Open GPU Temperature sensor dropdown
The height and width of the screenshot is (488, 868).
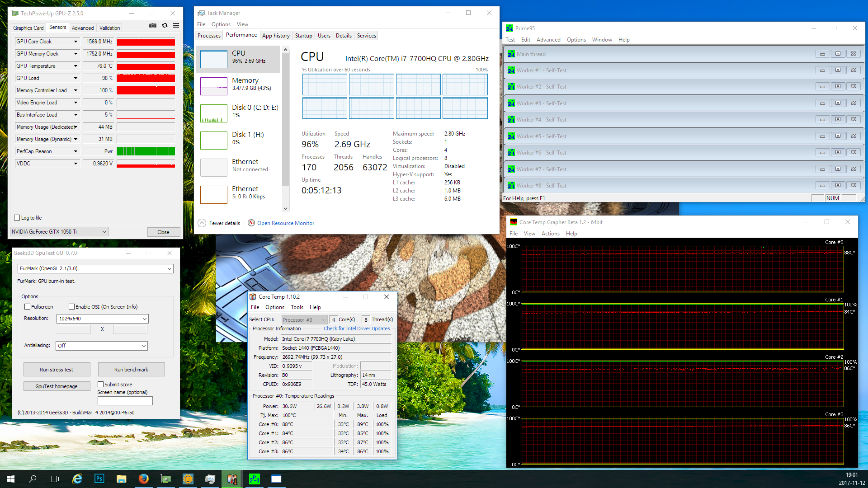(x=75, y=66)
